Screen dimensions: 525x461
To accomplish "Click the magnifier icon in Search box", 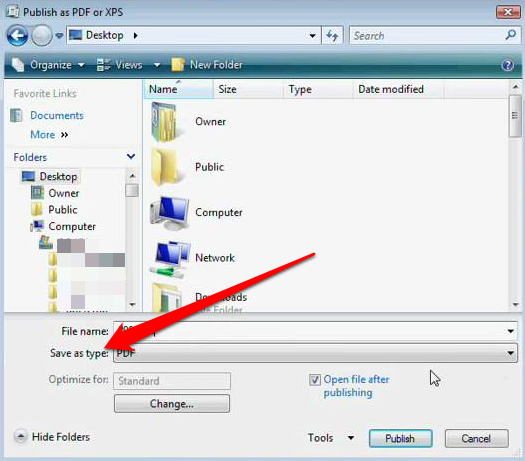I will (511, 34).
